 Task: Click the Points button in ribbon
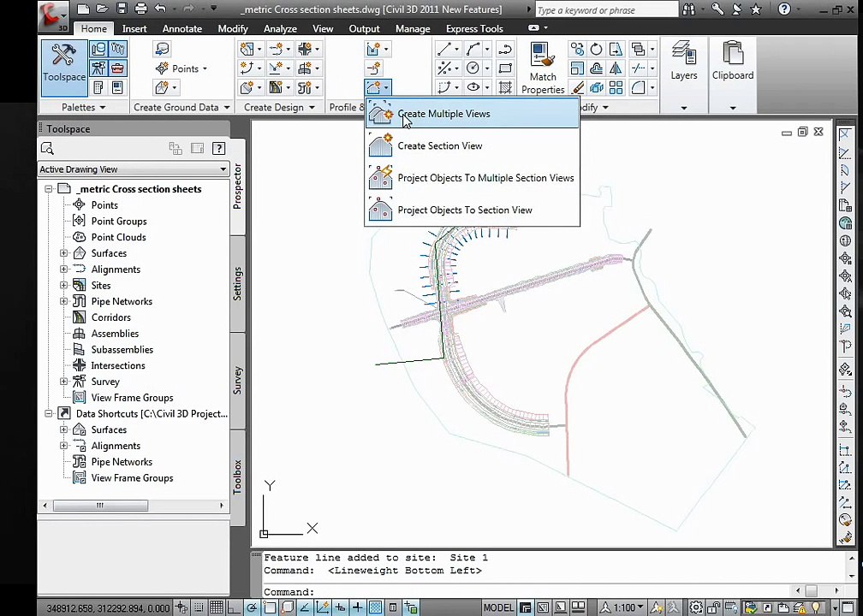182,68
